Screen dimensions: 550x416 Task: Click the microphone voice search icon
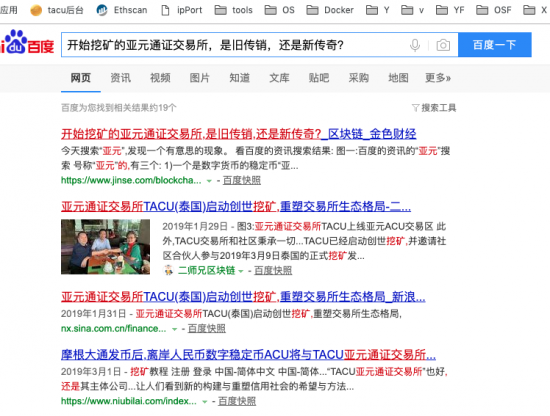click(415, 45)
